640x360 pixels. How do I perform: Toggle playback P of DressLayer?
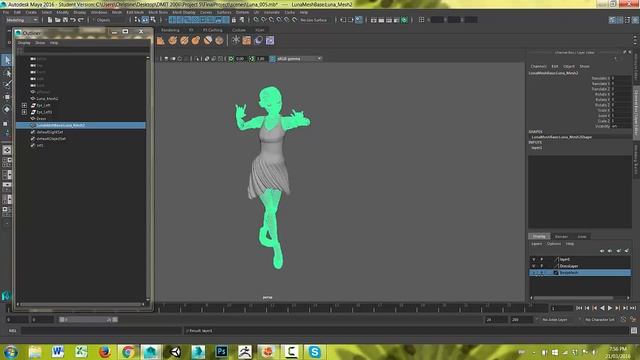(542, 266)
